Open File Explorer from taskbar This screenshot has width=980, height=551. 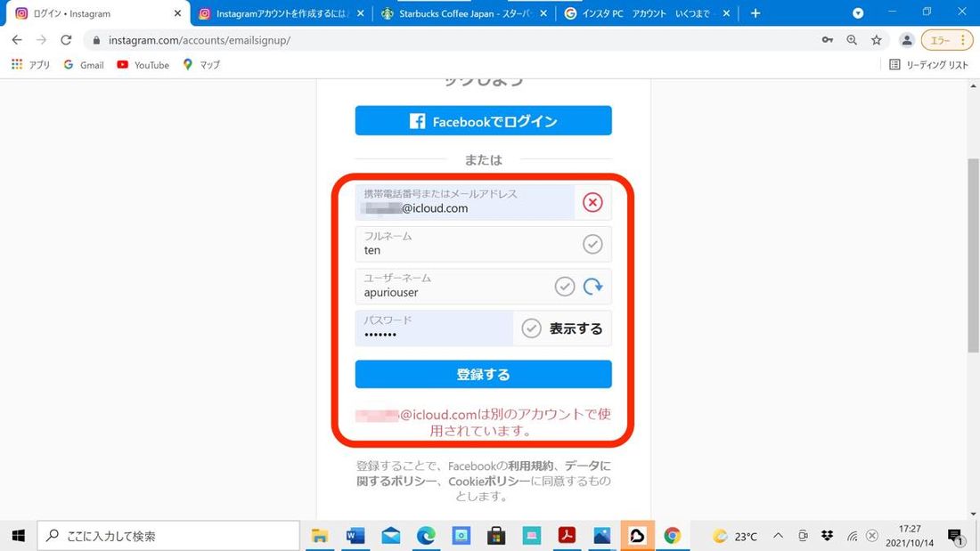click(x=319, y=535)
